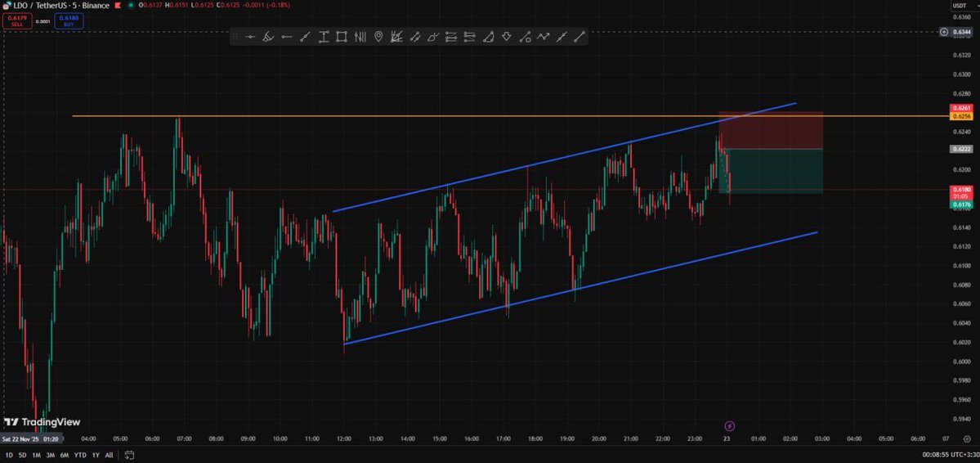Click the 0.6179 SELL button

tap(16, 21)
